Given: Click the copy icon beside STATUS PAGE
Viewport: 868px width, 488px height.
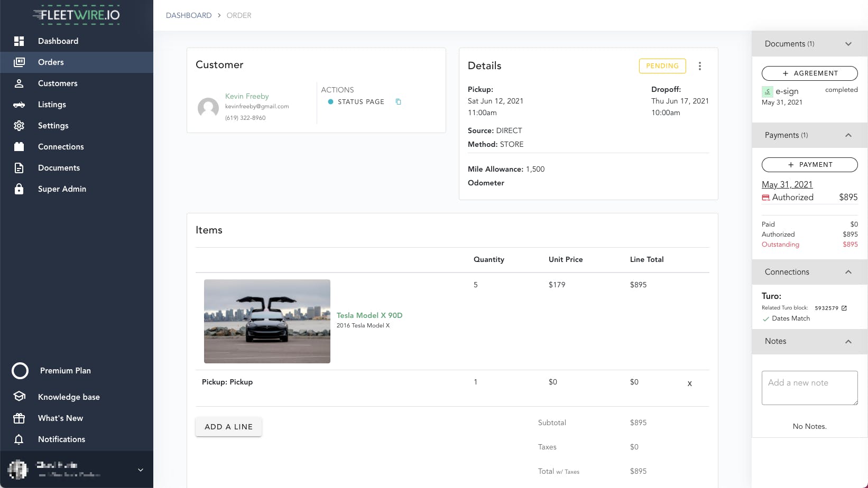Looking at the screenshot, I should [x=398, y=101].
